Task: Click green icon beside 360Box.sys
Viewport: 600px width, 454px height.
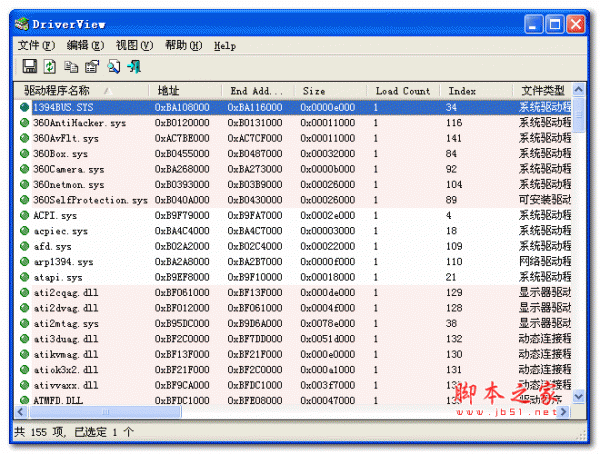Action: click(x=24, y=154)
